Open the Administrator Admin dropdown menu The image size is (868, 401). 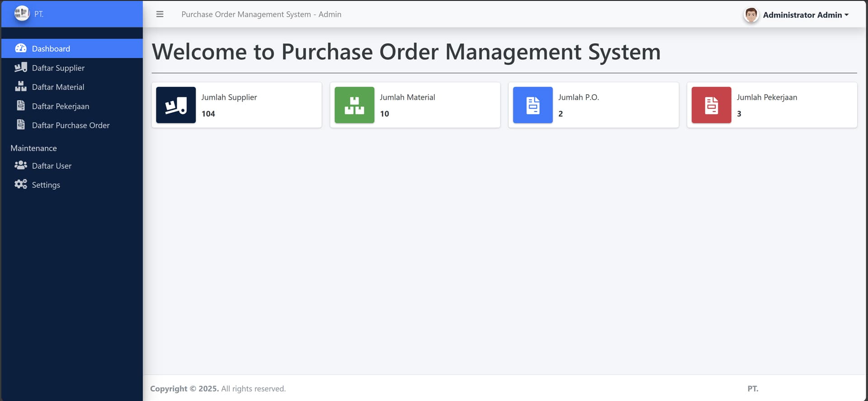(806, 15)
